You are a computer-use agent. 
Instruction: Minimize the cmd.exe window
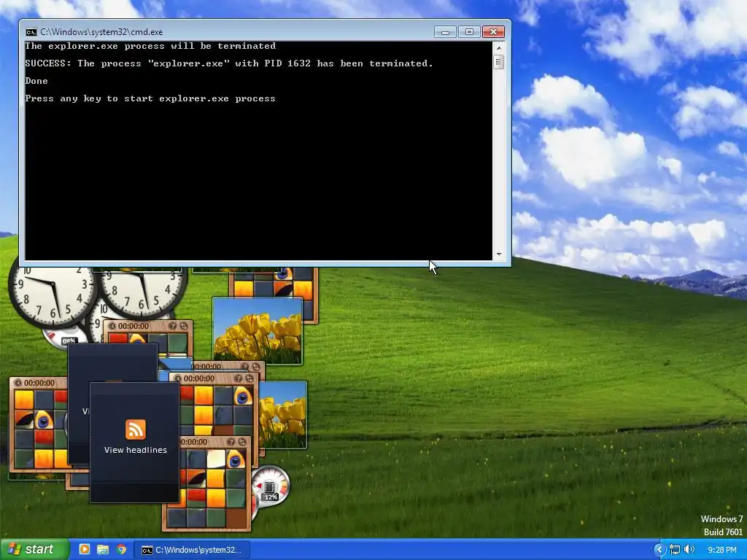click(x=445, y=32)
